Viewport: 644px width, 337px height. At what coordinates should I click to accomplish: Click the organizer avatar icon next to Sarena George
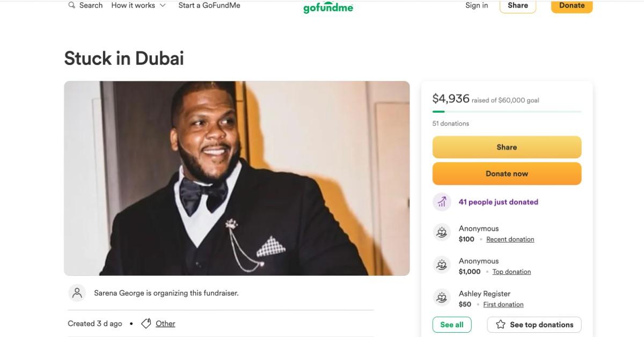77,292
